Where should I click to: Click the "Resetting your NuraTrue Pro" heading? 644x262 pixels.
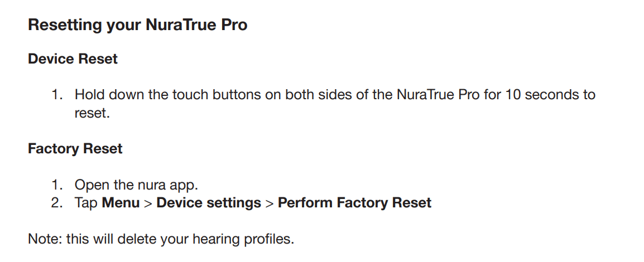point(137,25)
